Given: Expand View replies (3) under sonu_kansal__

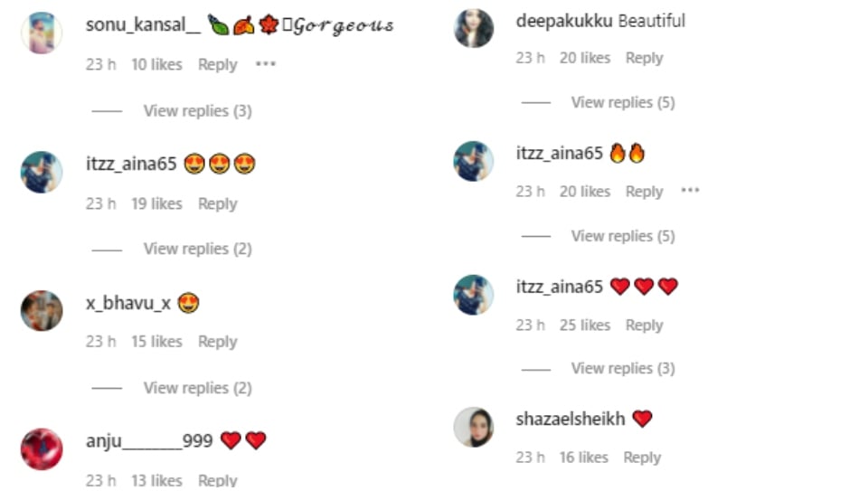Looking at the screenshot, I should (198, 110).
